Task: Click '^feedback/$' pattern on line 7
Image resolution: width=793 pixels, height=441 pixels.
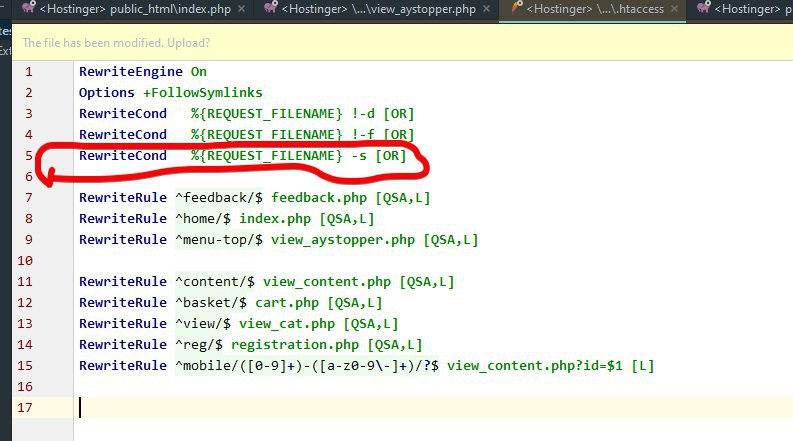Action: [218, 198]
